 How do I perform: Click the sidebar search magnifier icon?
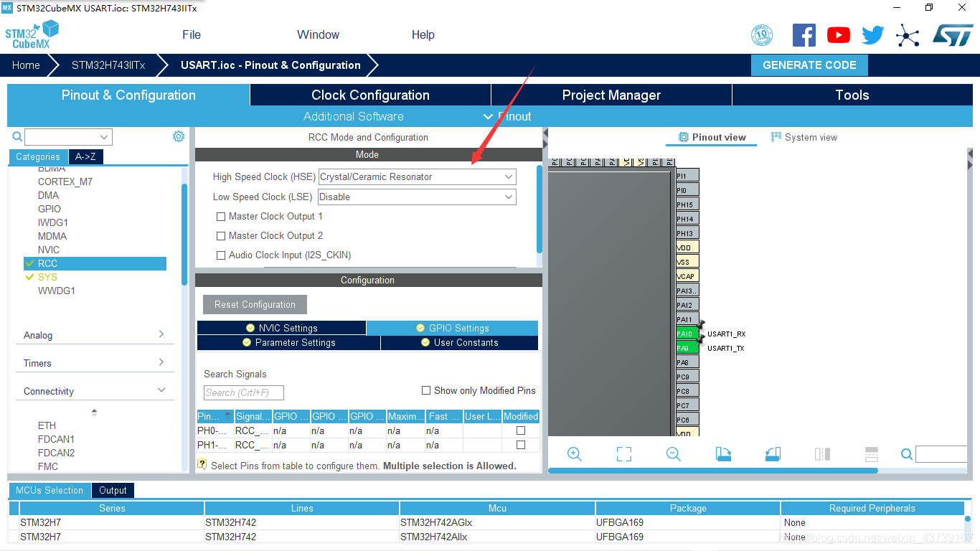point(17,136)
